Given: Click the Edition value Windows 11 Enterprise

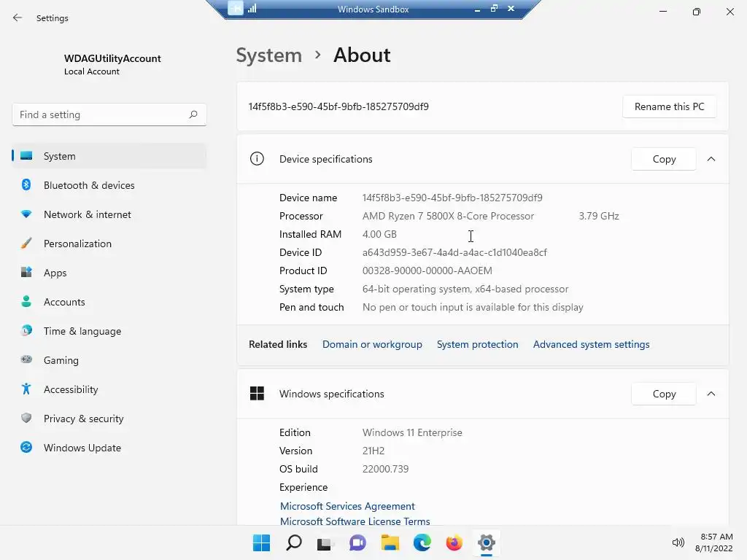Looking at the screenshot, I should tap(412, 432).
